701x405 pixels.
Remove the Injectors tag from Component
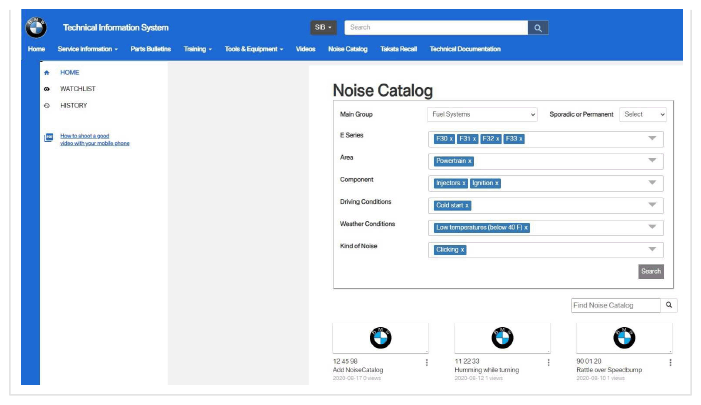464,183
